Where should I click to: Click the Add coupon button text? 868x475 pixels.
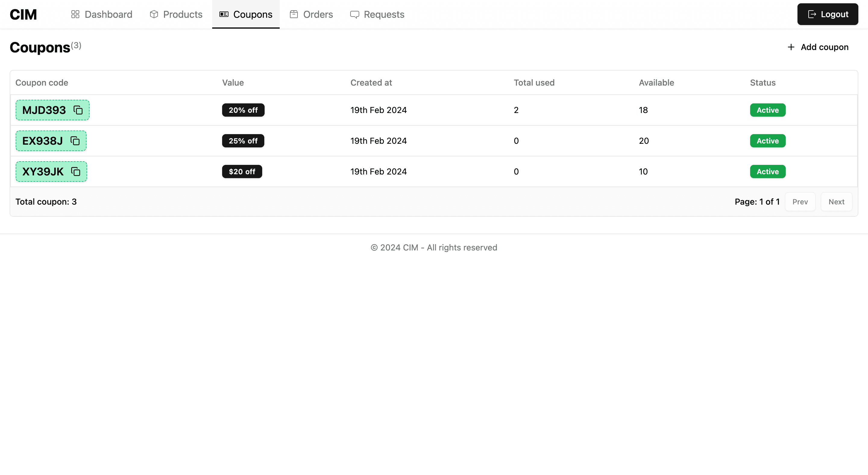825,47
